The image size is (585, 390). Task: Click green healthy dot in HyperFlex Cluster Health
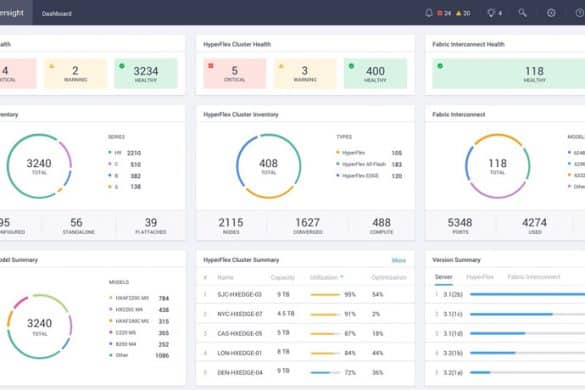pyautogui.click(x=351, y=66)
